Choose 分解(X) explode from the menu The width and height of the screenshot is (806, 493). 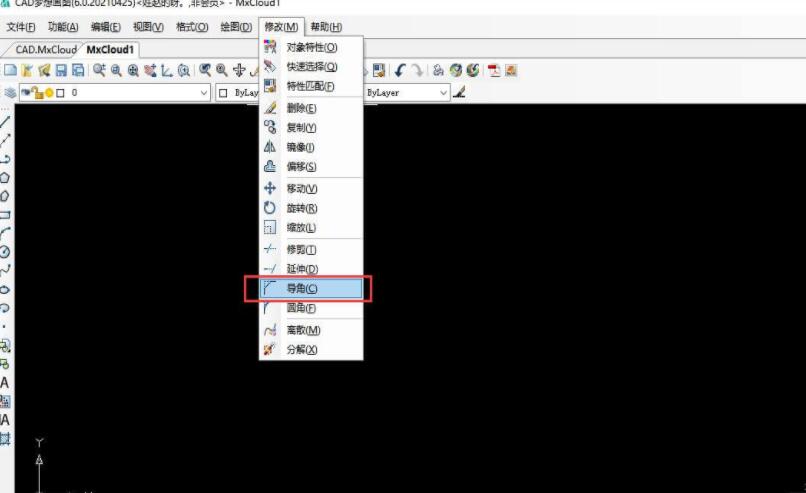pyautogui.click(x=302, y=350)
